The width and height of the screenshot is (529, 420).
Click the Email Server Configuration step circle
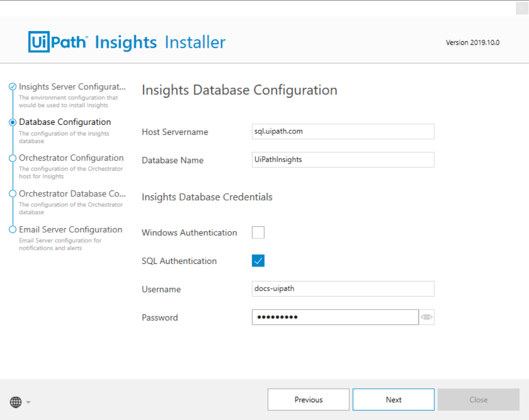pyautogui.click(x=13, y=230)
